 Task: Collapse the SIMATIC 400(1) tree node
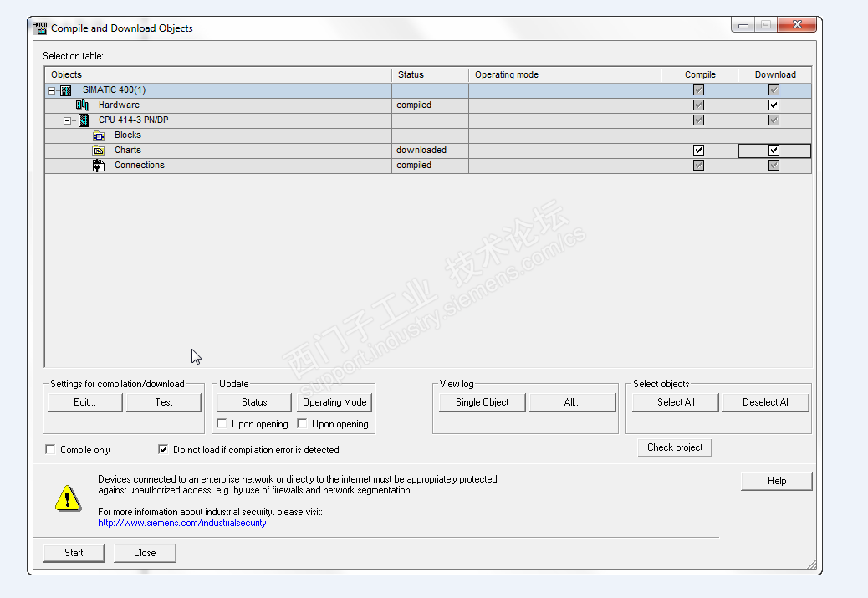click(52, 90)
